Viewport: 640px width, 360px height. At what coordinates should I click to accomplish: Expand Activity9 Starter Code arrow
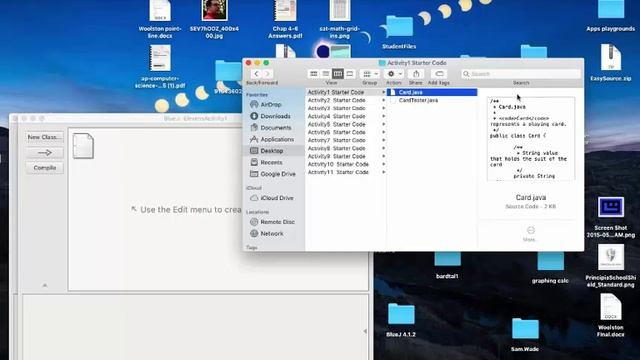coord(383,156)
